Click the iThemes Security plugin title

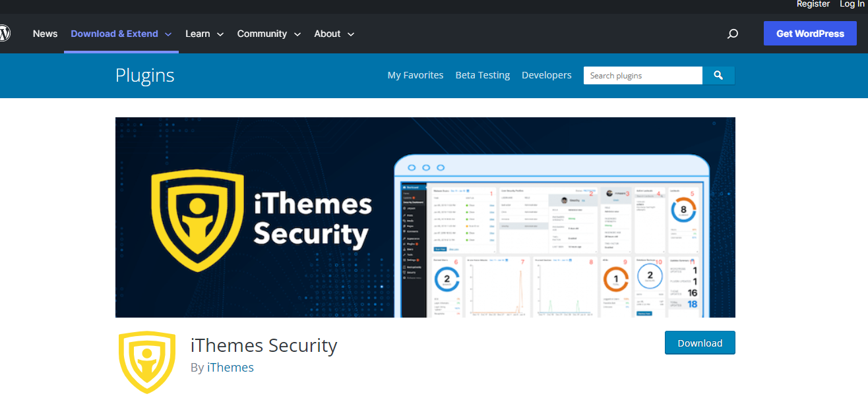click(x=264, y=345)
